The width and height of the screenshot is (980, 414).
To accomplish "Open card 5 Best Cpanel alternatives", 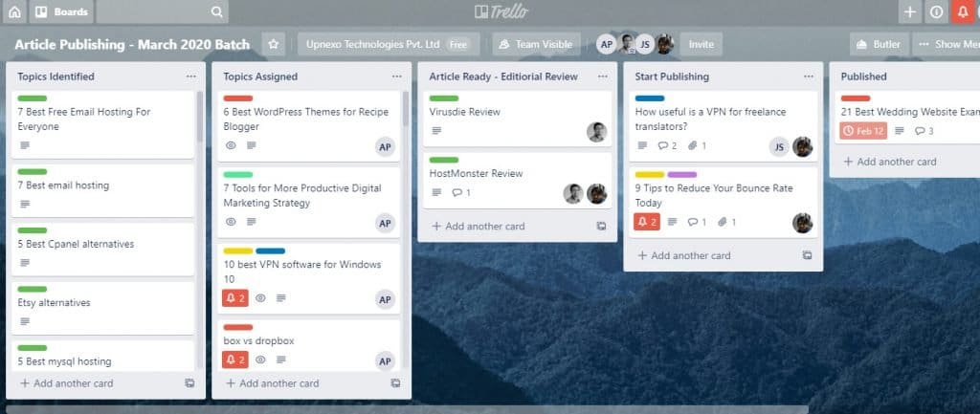I will [103, 250].
